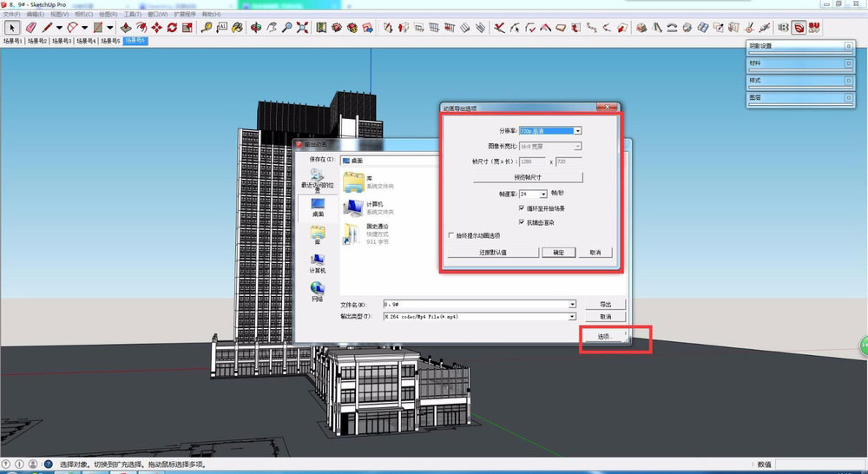Image resolution: width=868 pixels, height=474 pixels.
Task: Click restore defaults (还原默认值) button
Action: point(493,252)
